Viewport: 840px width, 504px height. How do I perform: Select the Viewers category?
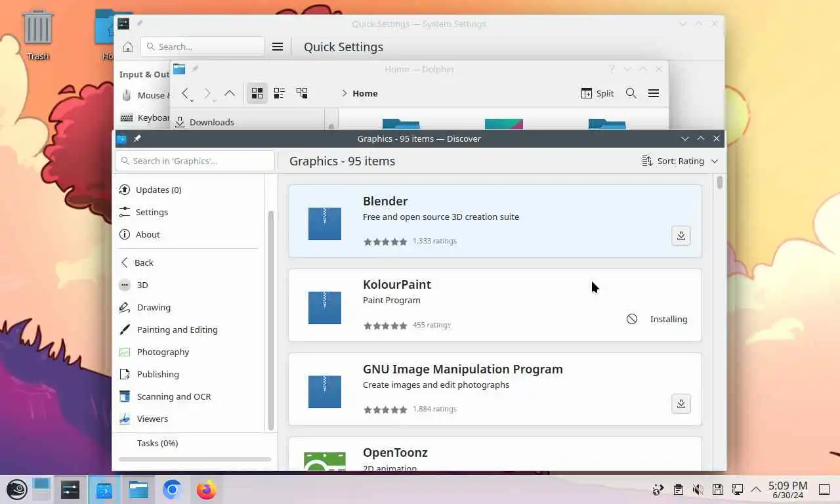coord(190,419)
